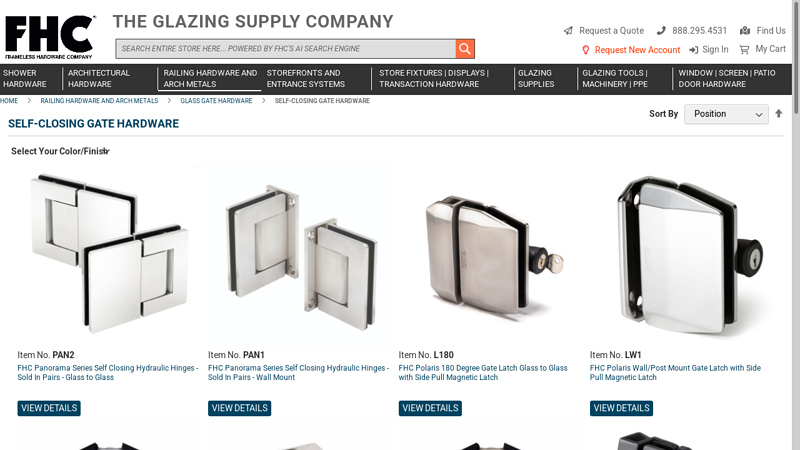
Task: Click the phone icon beside 888.295.4531
Action: [x=661, y=31]
